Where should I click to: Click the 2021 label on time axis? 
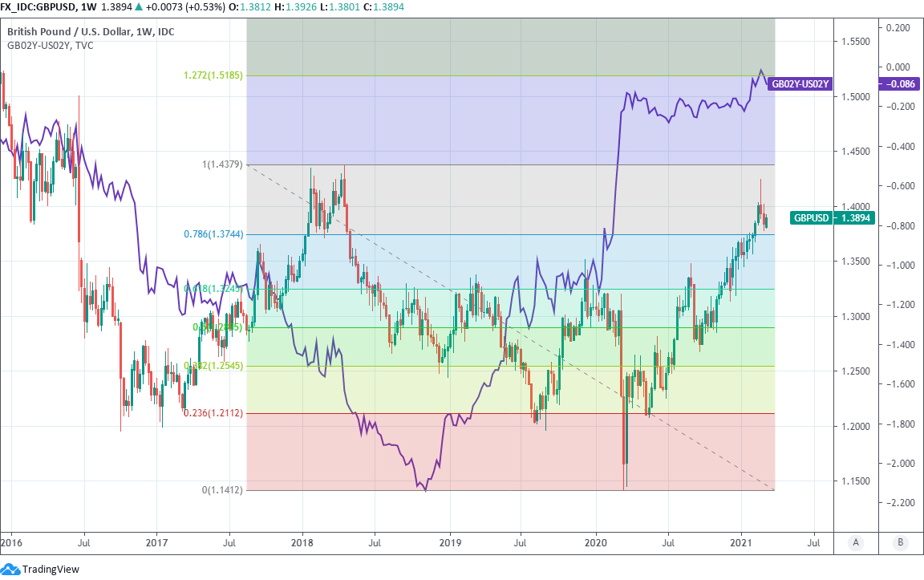[742, 542]
